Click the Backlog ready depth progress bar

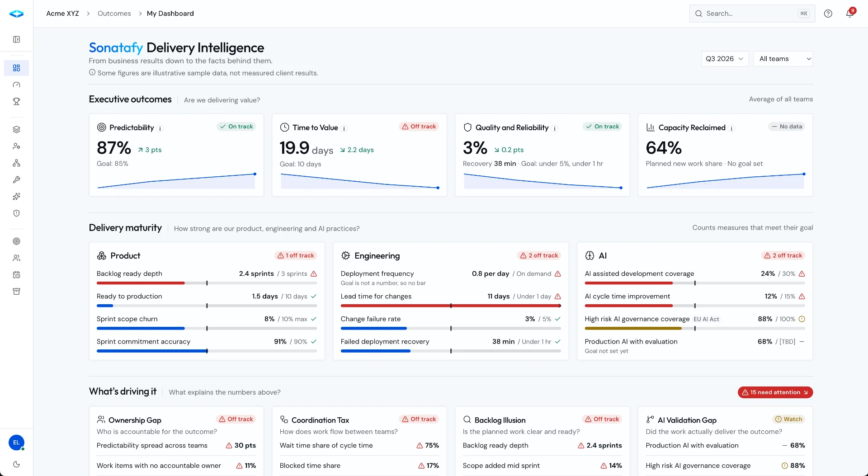(207, 283)
